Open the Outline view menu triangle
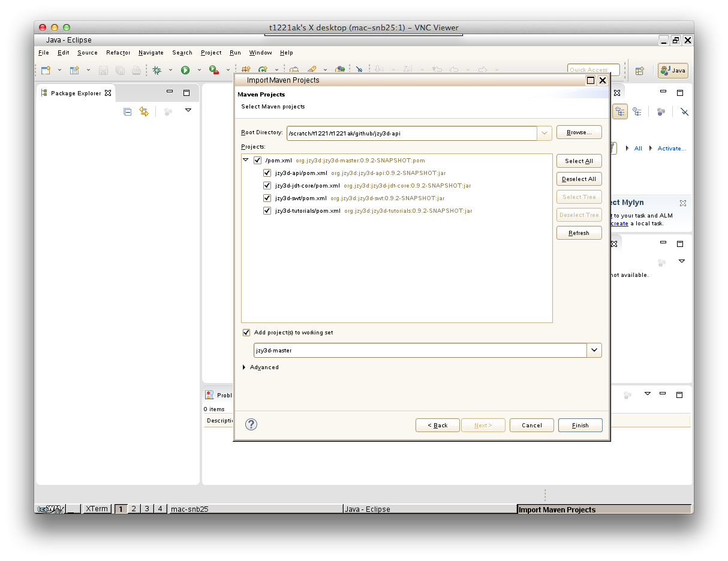 [681, 261]
